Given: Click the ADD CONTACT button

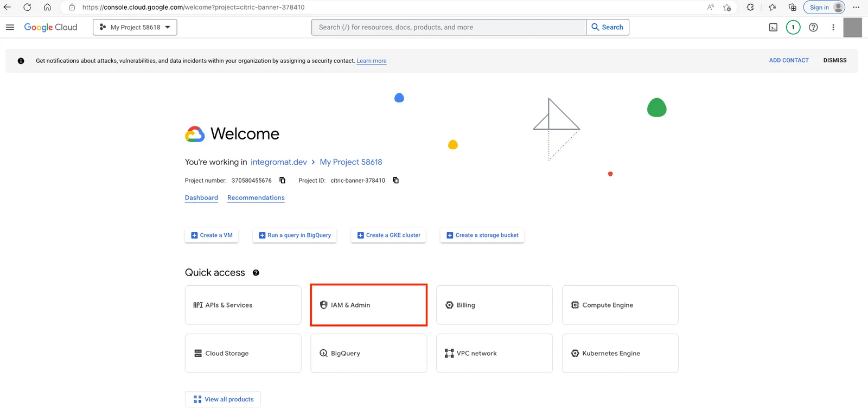Looking at the screenshot, I should pyautogui.click(x=789, y=61).
